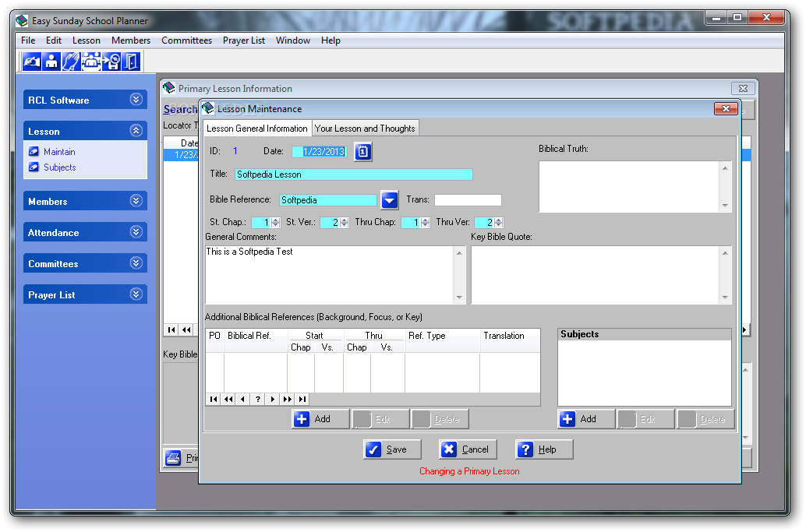Screen dimensions: 806x532
Task: Click the Date input field
Action: pyautogui.click(x=320, y=151)
